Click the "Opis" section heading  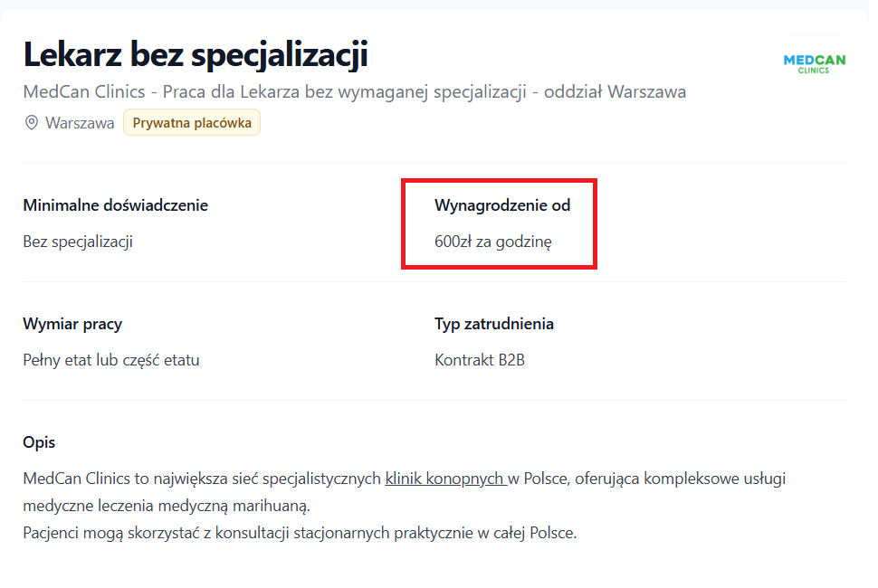[39, 442]
